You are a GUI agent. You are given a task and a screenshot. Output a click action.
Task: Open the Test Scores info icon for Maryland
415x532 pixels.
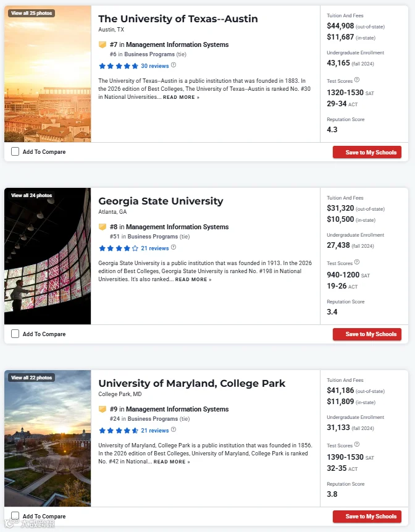(x=357, y=444)
